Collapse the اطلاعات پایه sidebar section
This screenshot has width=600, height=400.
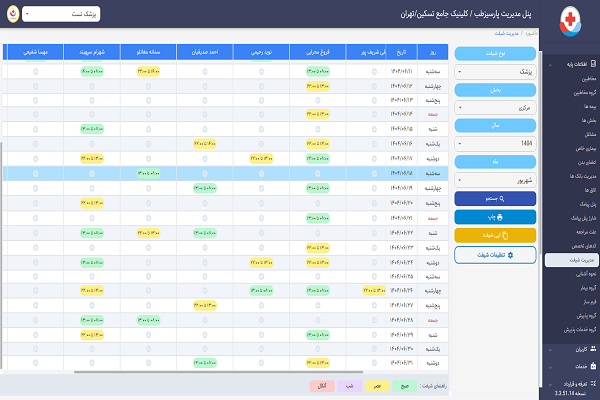point(550,65)
